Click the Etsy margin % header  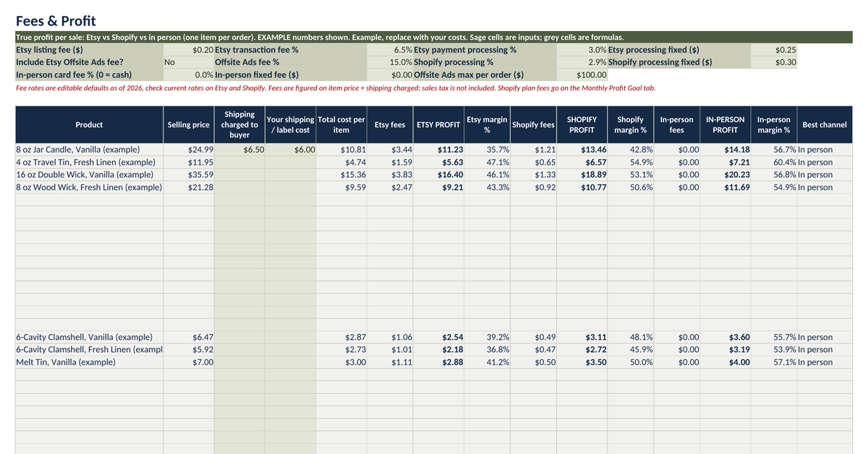coord(488,124)
